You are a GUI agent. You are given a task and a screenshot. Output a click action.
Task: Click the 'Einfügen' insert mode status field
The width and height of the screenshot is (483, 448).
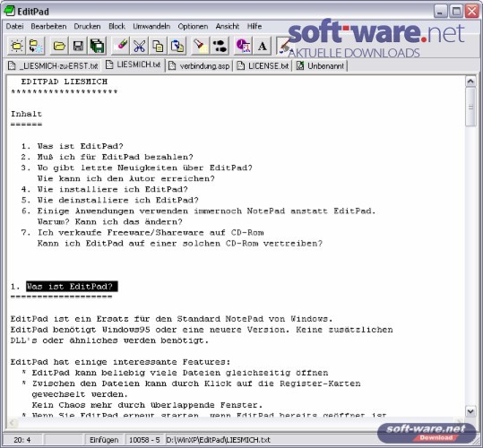[x=104, y=440]
